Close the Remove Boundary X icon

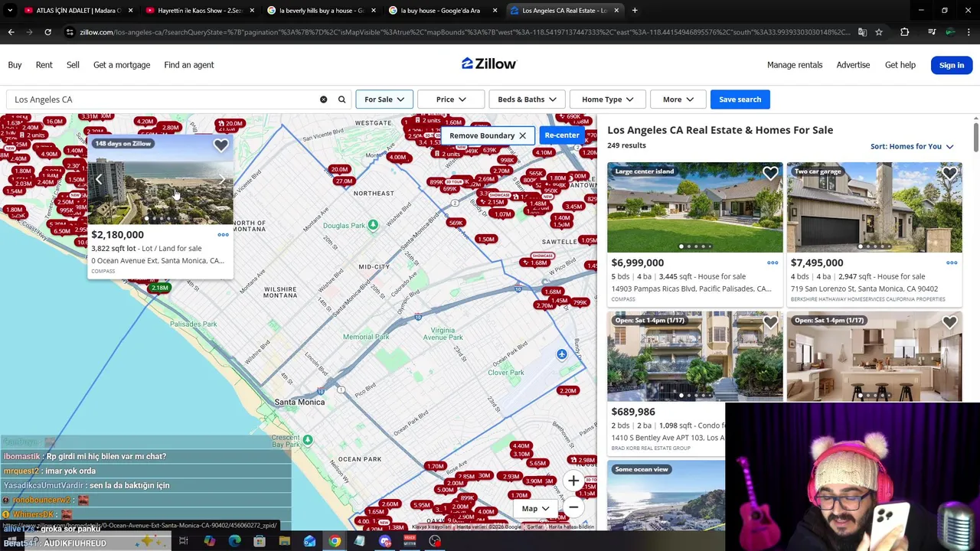click(522, 135)
